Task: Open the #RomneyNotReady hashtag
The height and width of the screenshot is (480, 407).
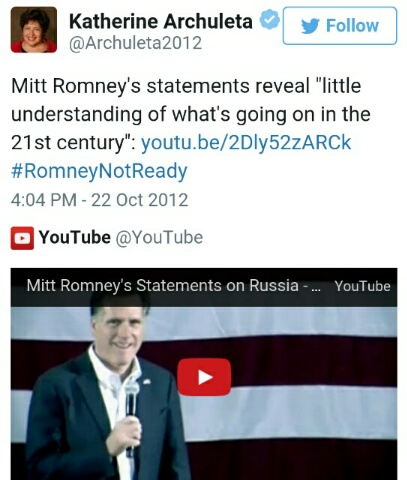Action: pos(99,171)
